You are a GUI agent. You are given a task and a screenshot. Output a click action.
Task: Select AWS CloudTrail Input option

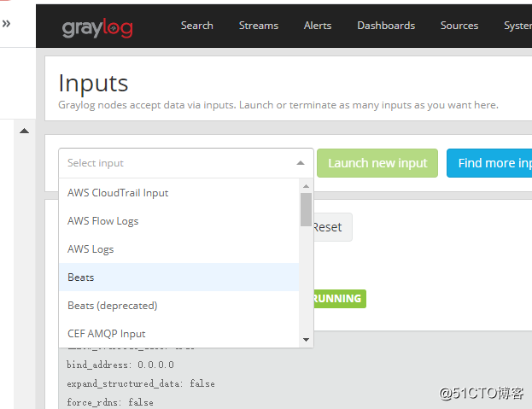coord(178,193)
